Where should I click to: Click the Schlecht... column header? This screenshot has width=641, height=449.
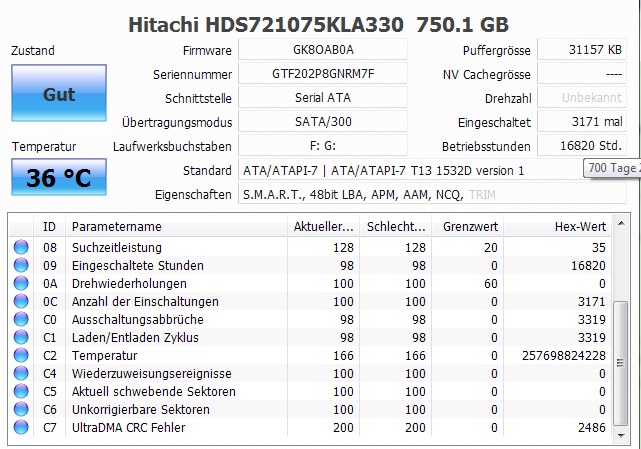point(395,227)
